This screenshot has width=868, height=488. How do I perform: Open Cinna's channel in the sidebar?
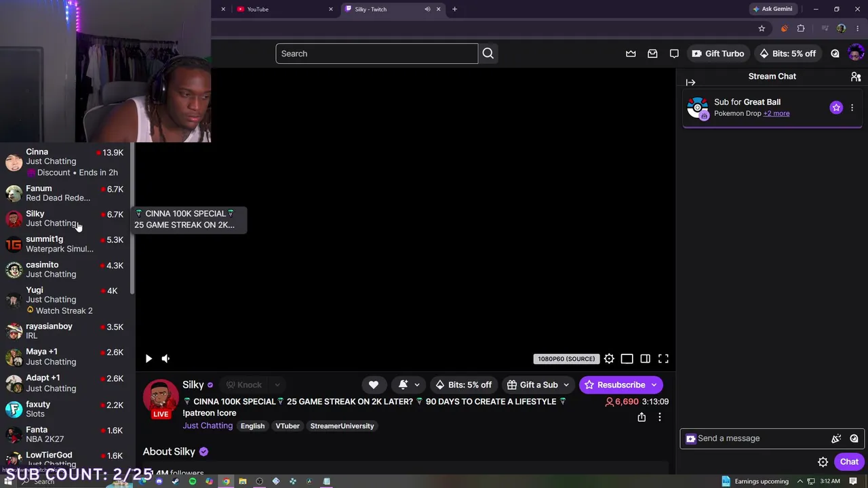click(x=66, y=162)
